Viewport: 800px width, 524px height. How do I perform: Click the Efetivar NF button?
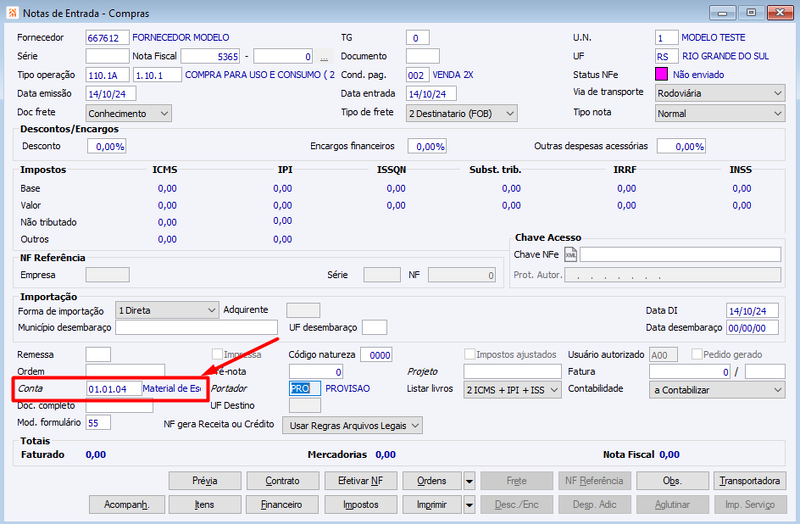(x=361, y=481)
